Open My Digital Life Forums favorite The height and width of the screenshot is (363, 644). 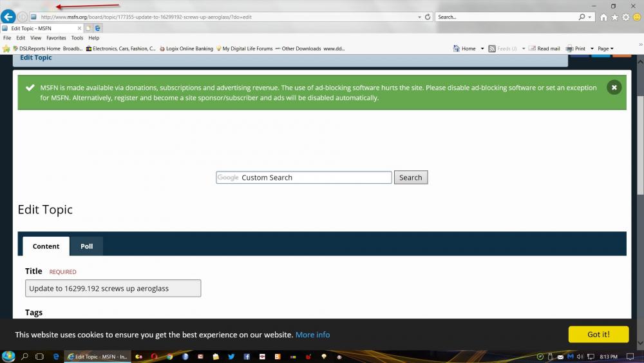point(244,48)
